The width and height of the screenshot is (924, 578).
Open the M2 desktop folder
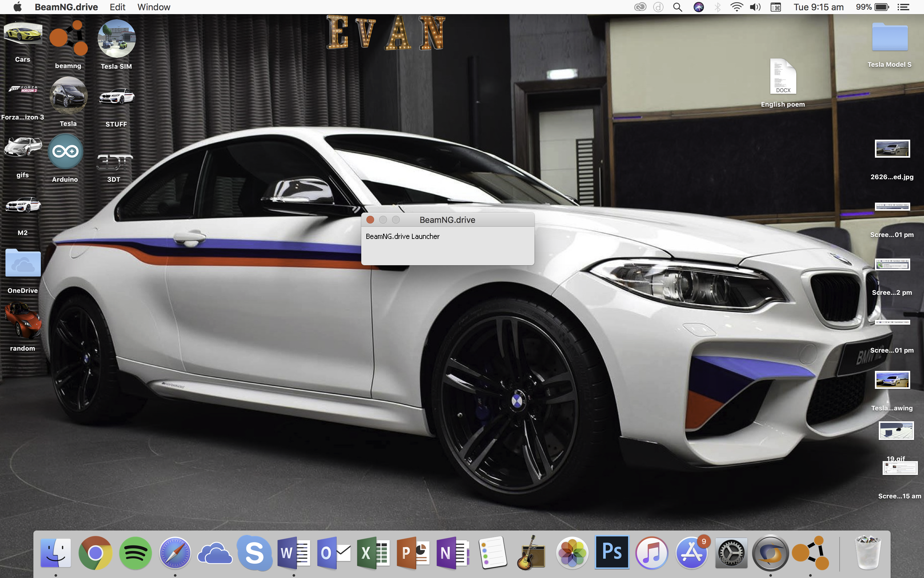coord(23,205)
